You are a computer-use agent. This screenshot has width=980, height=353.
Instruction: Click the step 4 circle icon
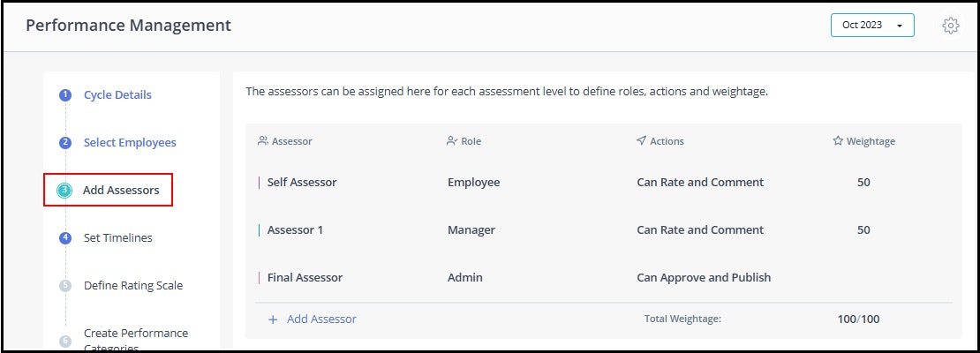pos(65,237)
